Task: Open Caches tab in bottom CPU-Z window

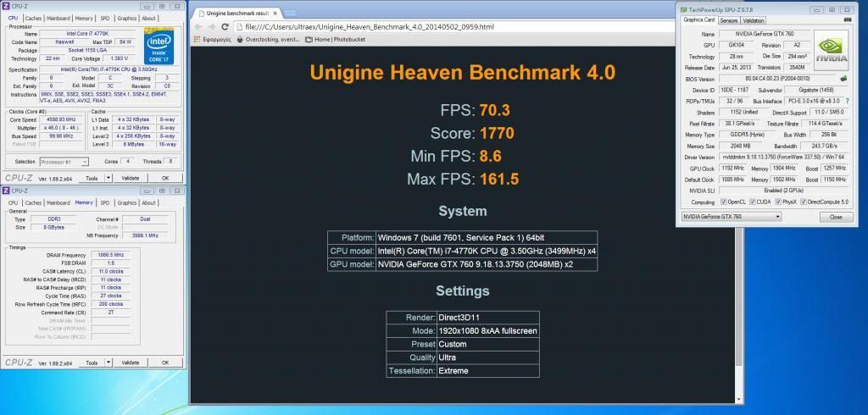Action: pyautogui.click(x=33, y=203)
